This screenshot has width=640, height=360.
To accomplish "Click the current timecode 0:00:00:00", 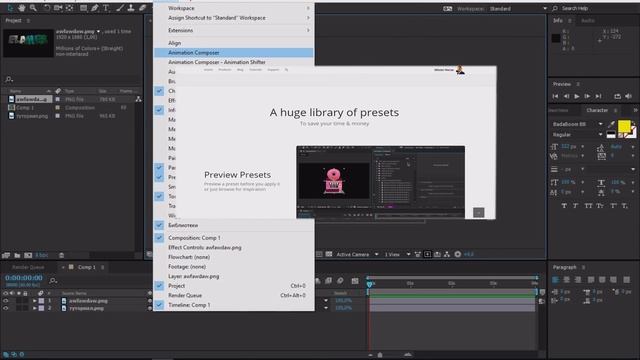I will coord(24,278).
